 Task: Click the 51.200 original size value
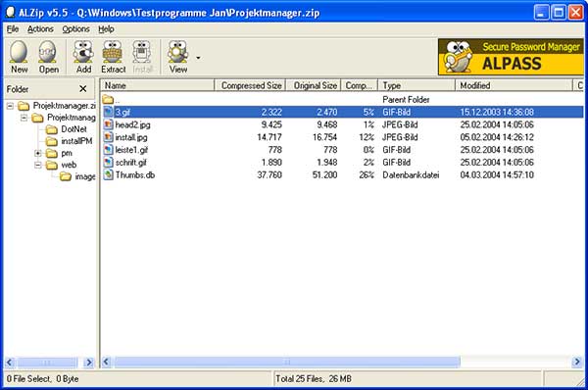tap(324, 174)
